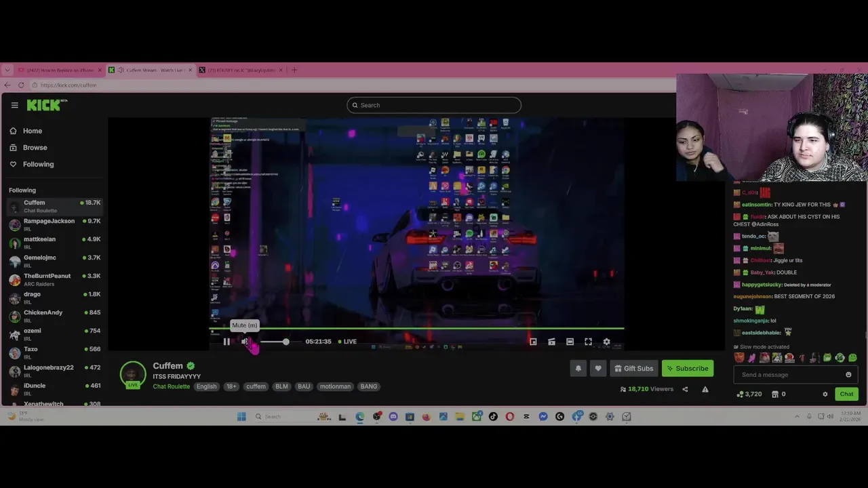
Task: Open Firefox from the taskbar
Action: click(427, 416)
